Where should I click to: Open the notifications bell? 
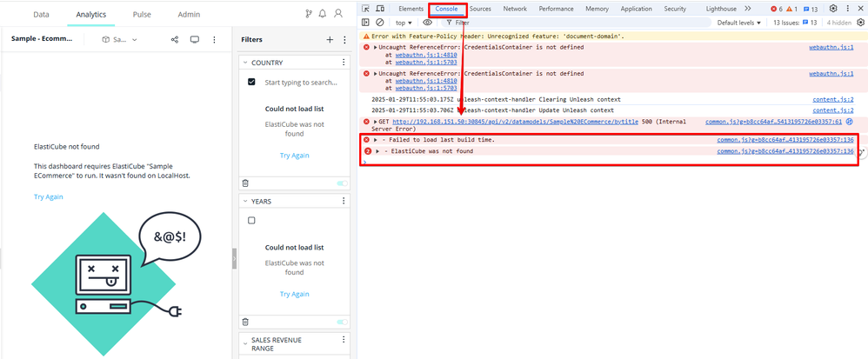(323, 14)
